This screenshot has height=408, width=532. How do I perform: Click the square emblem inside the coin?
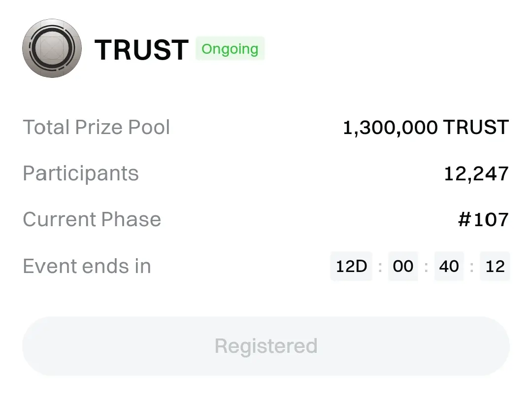coord(52,48)
